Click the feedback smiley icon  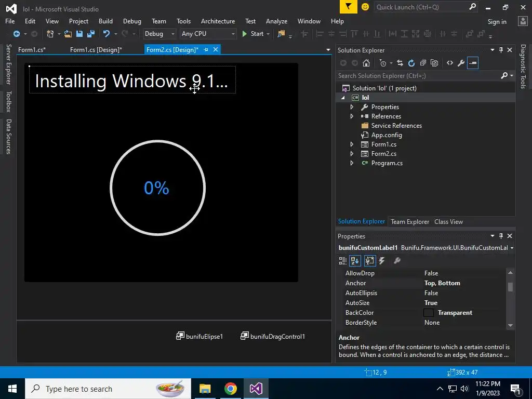365,7
